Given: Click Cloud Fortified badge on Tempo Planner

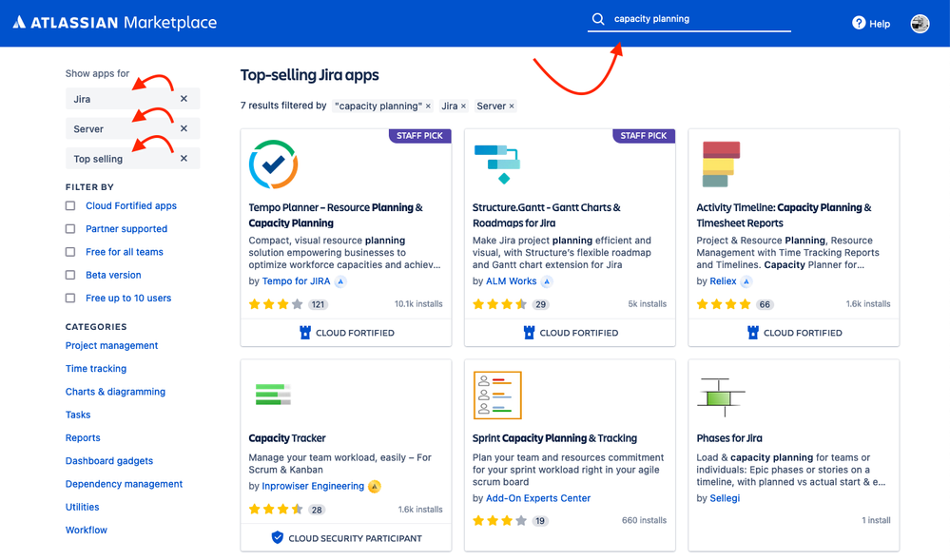Looking at the screenshot, I should (x=346, y=333).
